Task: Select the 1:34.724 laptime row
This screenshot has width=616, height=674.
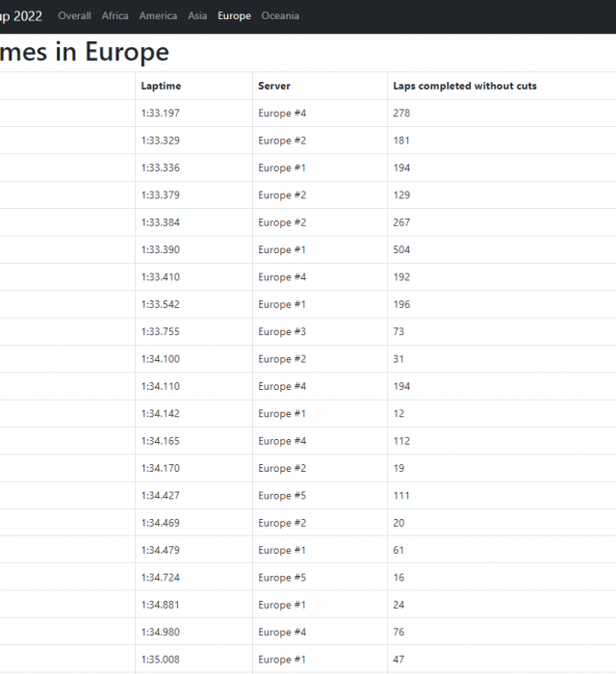Action: pyautogui.click(x=160, y=578)
